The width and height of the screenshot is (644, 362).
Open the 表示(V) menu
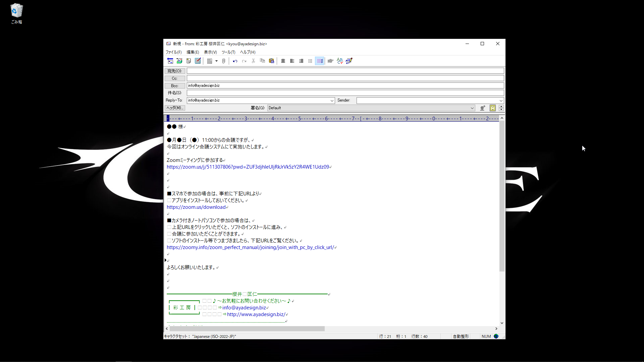(x=210, y=52)
